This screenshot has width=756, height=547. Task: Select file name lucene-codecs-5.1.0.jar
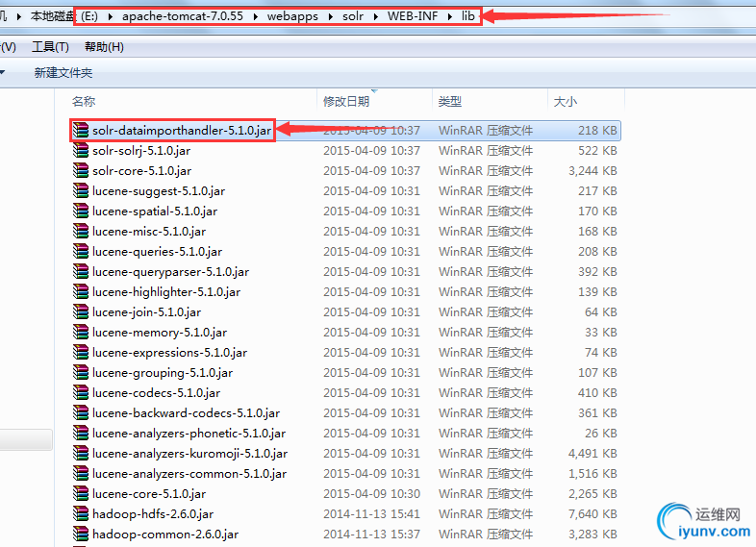[156, 394]
